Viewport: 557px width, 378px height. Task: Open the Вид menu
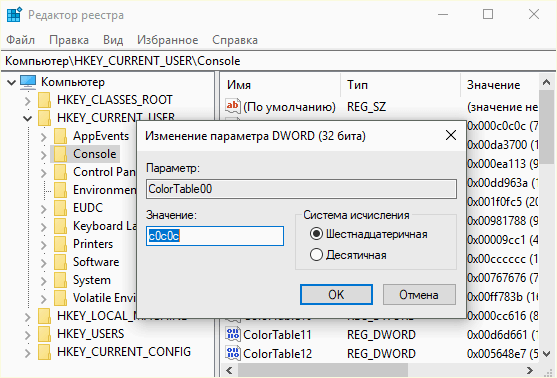(113, 40)
